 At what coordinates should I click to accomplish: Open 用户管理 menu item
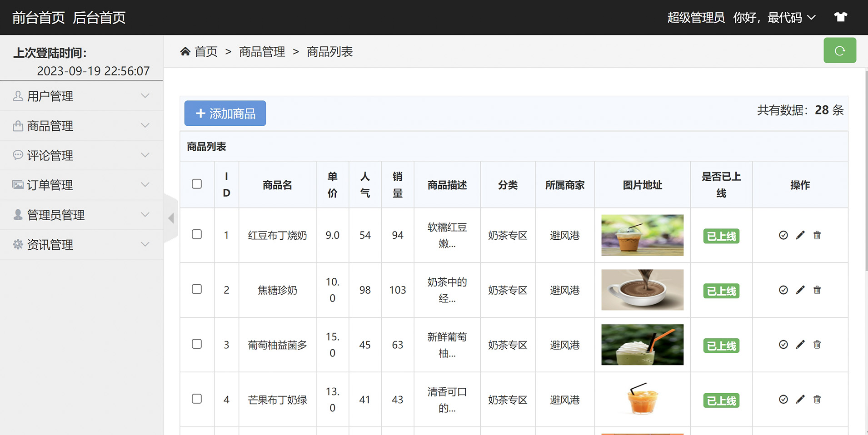tap(82, 96)
